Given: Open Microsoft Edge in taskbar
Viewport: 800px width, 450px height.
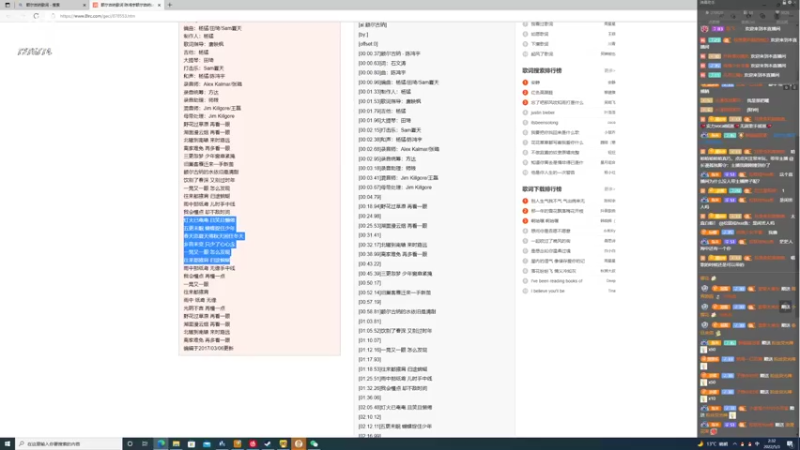Looking at the screenshot, I should pyautogui.click(x=161, y=444).
